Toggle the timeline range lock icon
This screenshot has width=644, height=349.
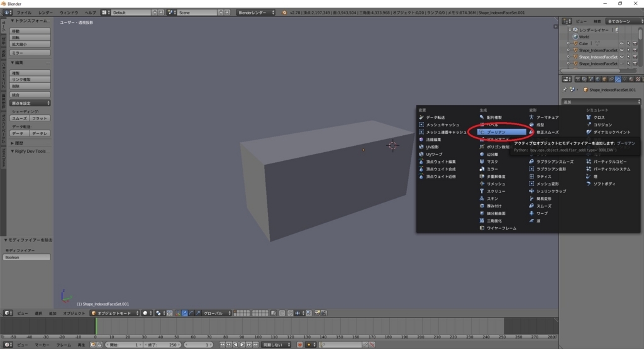click(x=99, y=345)
